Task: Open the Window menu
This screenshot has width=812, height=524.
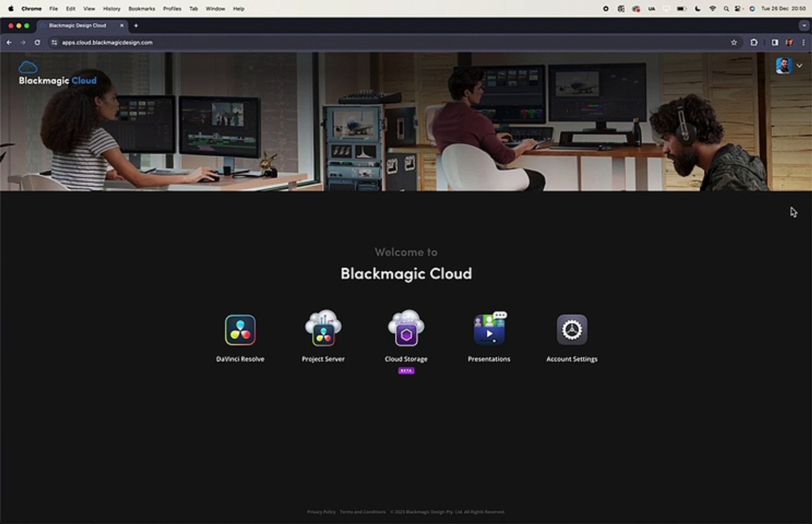Action: coord(215,9)
